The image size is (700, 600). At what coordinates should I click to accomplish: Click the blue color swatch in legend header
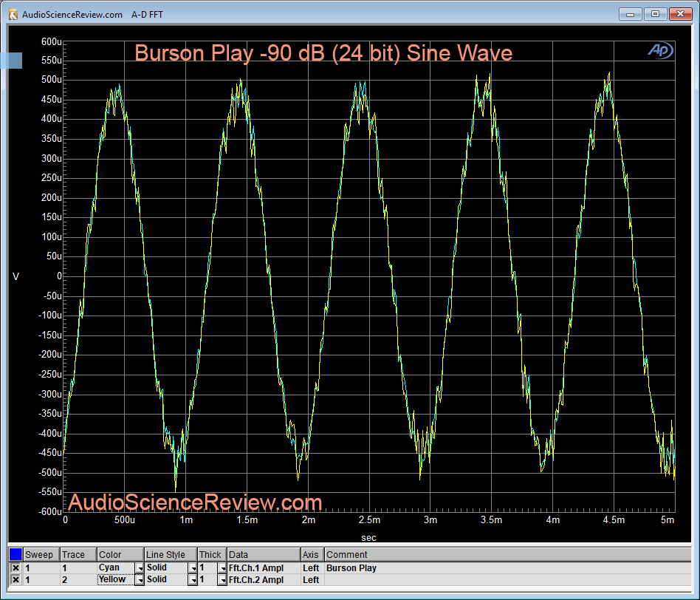pos(16,554)
